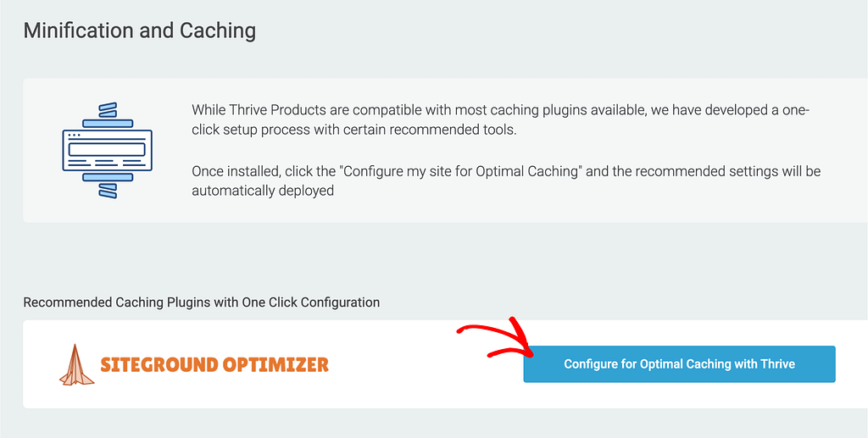Click the 'Once installed, click the' instruction paragraph
The image size is (868, 438).
[506, 180]
